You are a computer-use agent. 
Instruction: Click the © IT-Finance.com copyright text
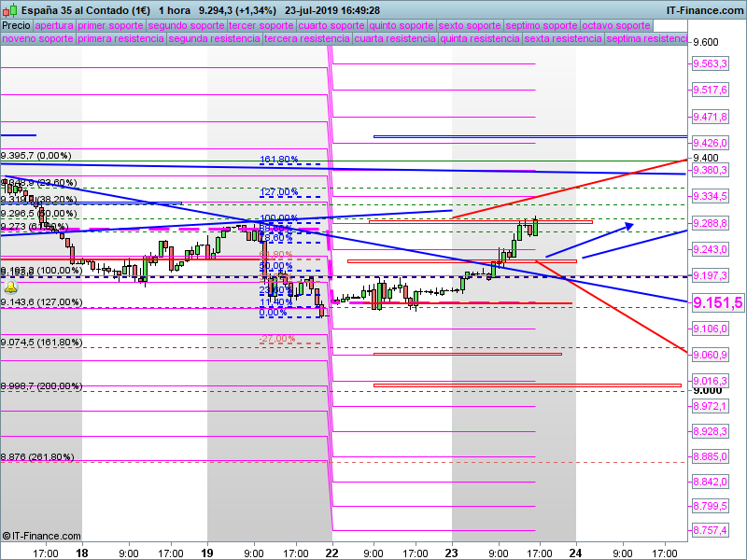[41, 536]
